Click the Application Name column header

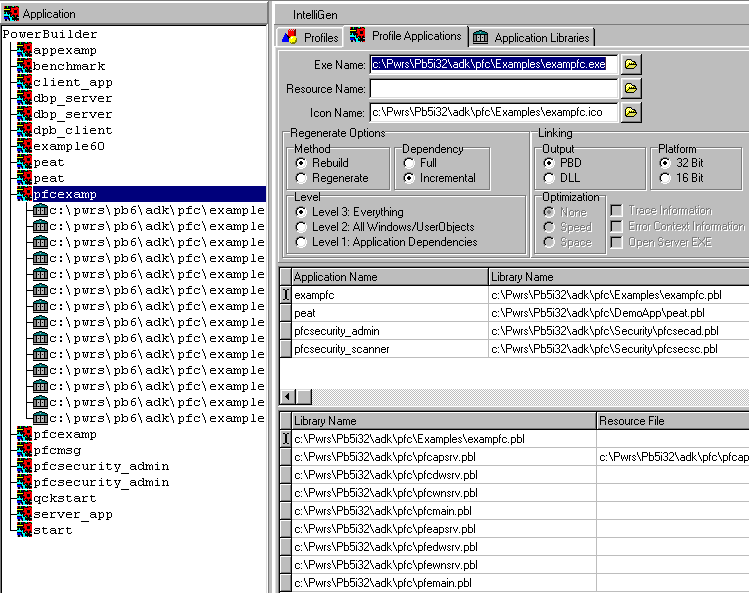(x=390, y=277)
